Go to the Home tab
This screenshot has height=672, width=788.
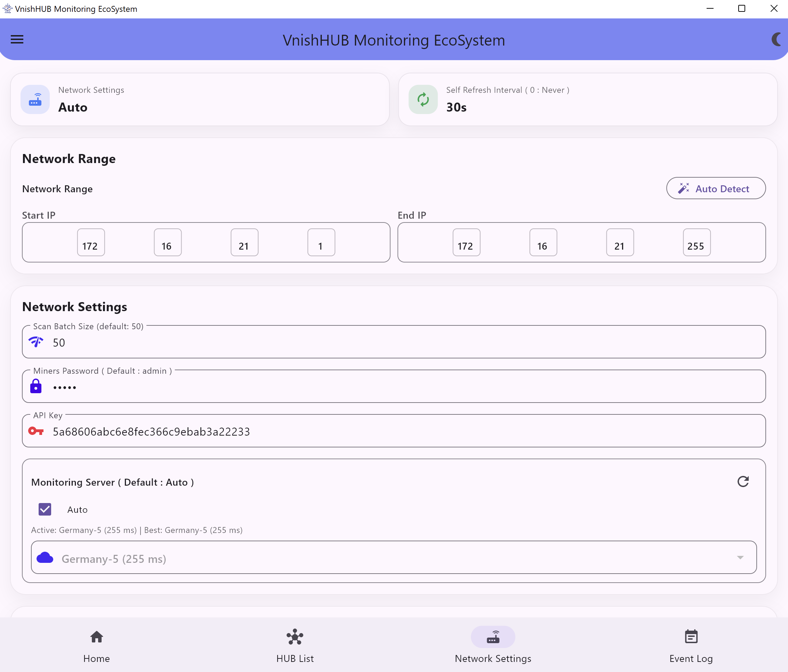point(97,645)
